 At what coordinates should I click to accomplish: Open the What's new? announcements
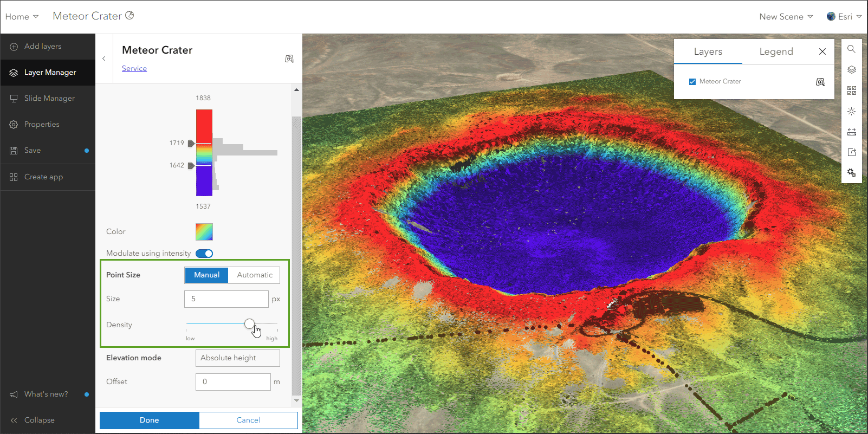pos(48,394)
